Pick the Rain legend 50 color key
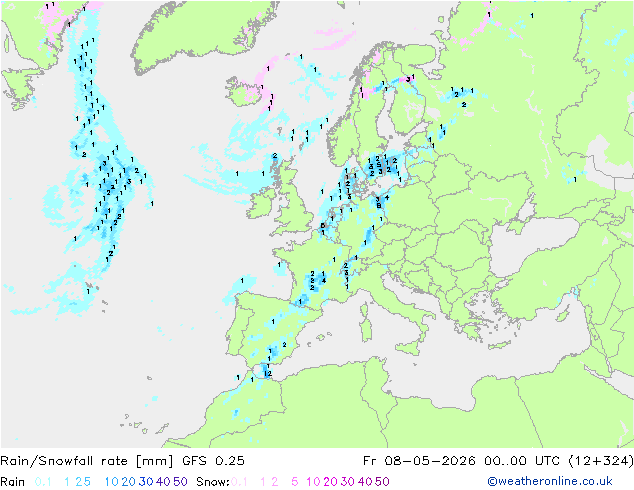Screen dimensions: 634x490 tap(180, 482)
